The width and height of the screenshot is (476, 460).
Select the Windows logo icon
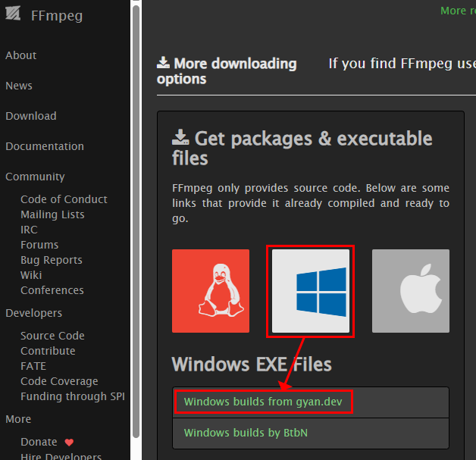[311, 291]
